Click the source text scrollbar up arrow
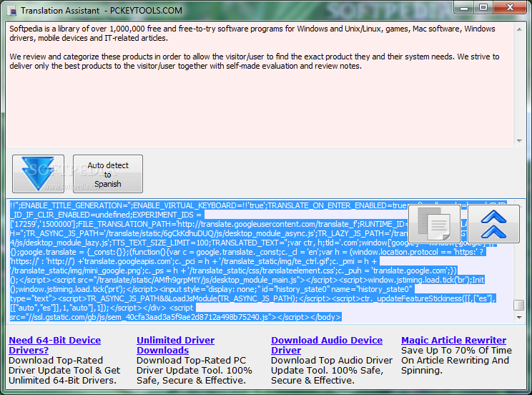 [519, 29]
